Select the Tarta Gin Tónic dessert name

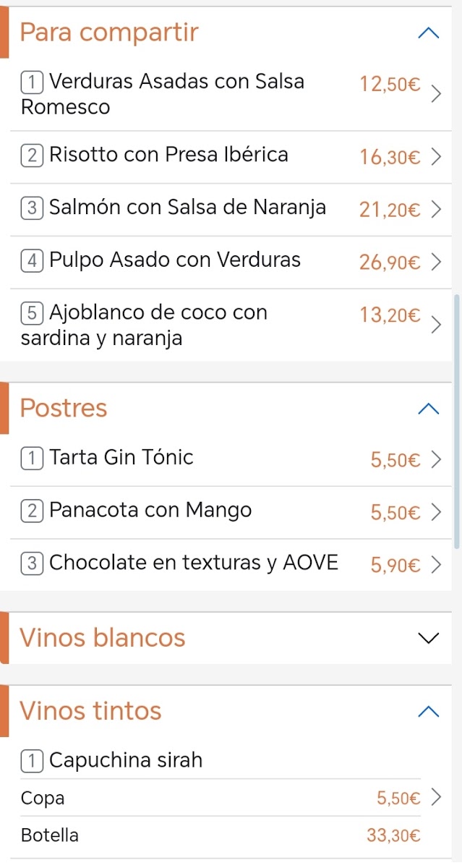coord(121,458)
